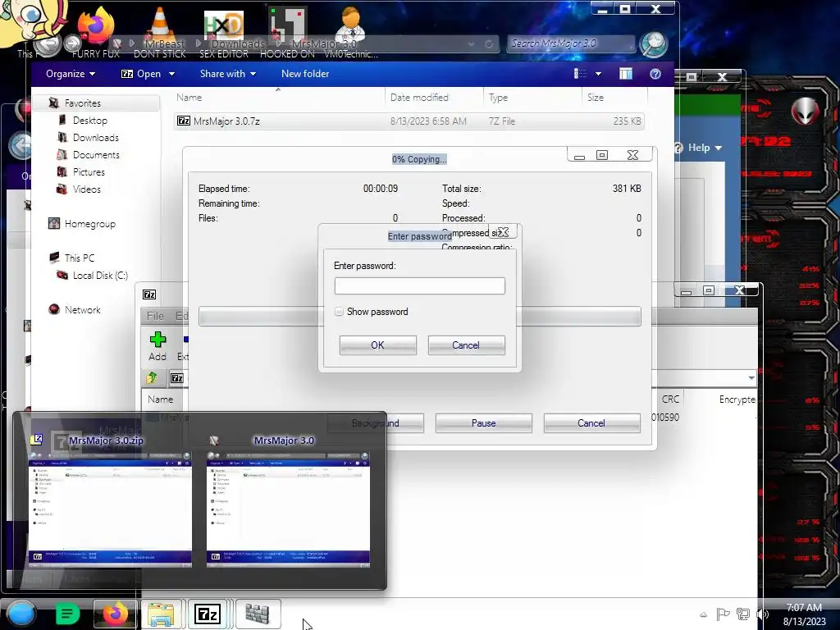Click the Start orb on taskbar
The height and width of the screenshot is (630, 840).
[x=21, y=614]
